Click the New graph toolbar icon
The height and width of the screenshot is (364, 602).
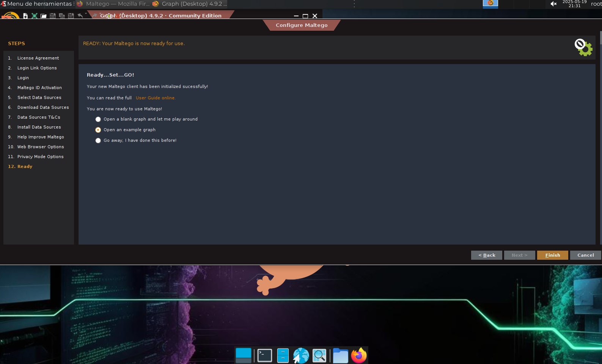click(x=25, y=16)
